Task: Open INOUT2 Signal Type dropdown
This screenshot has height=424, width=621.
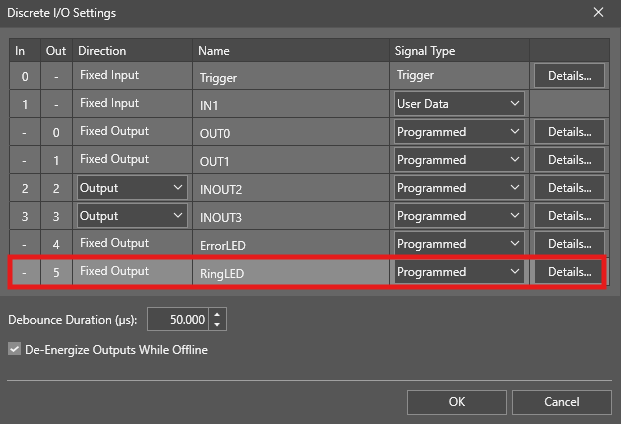Action: click(x=459, y=188)
